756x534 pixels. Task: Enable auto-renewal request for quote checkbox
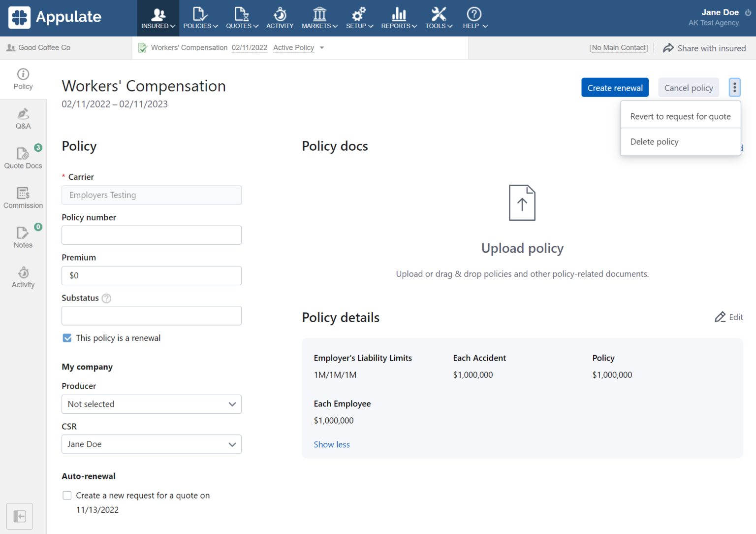[67, 496]
